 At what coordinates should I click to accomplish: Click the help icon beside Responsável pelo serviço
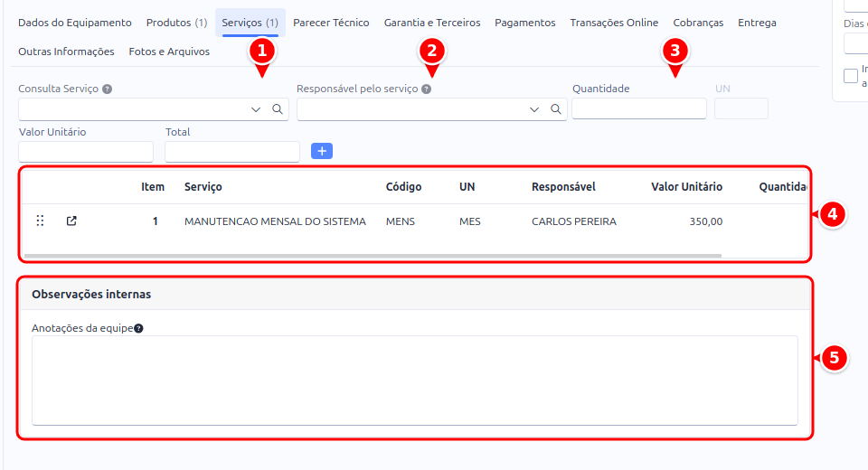click(426, 89)
